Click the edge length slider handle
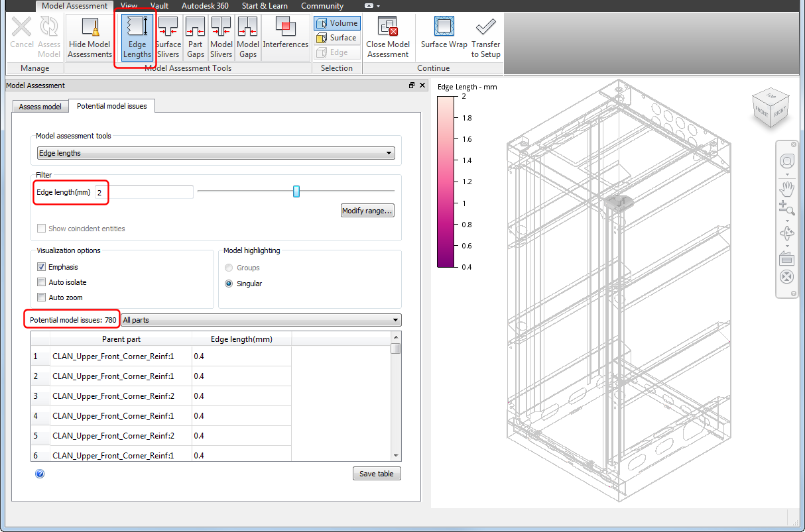 296,191
